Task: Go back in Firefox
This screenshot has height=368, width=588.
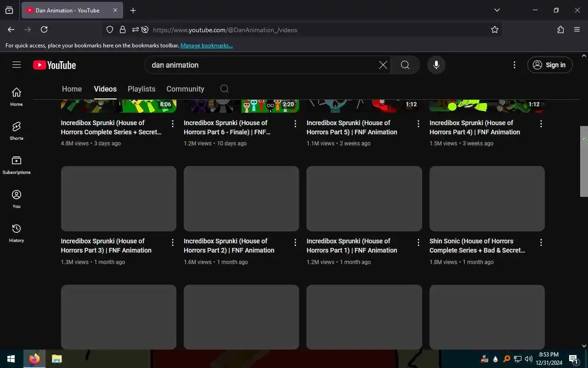Action: pyautogui.click(x=11, y=29)
